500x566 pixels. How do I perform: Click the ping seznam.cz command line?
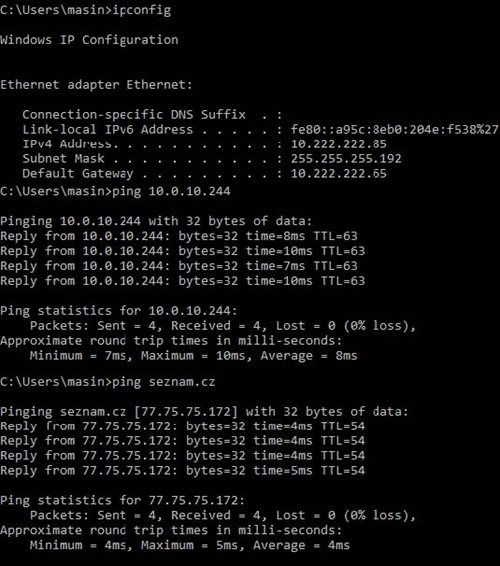[x=108, y=382]
